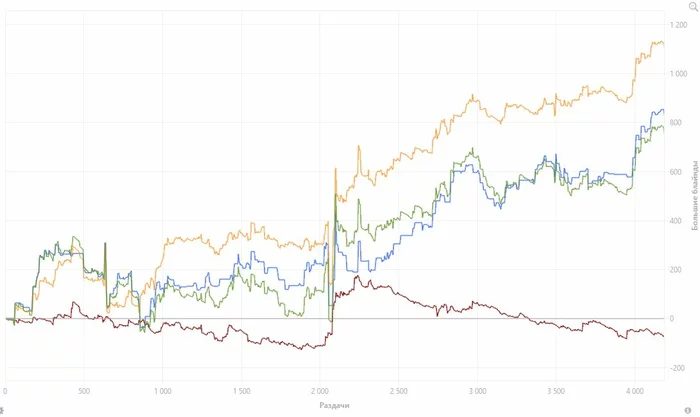Click the info icon below the chart
The height and width of the screenshot is (417, 700).
[687, 409]
